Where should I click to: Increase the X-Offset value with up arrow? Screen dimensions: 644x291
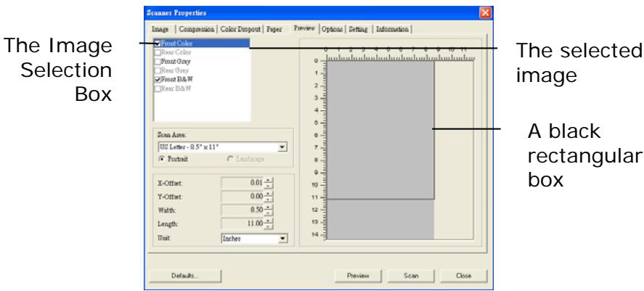268,181
